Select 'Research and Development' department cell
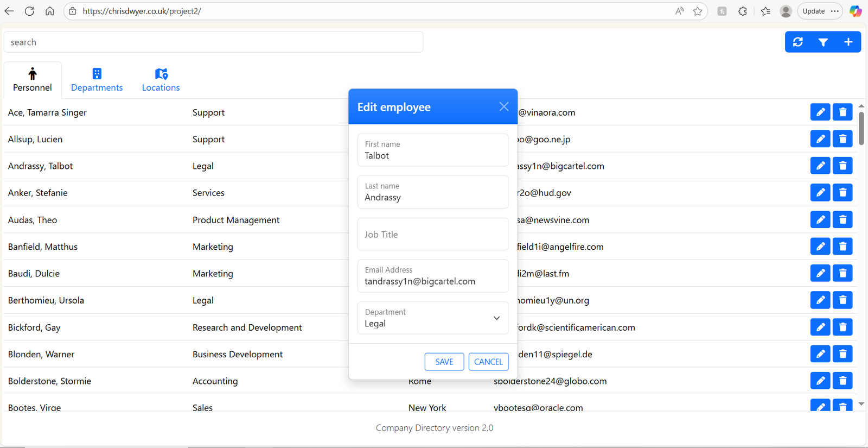Viewport: 868px width, 448px height. tap(247, 327)
